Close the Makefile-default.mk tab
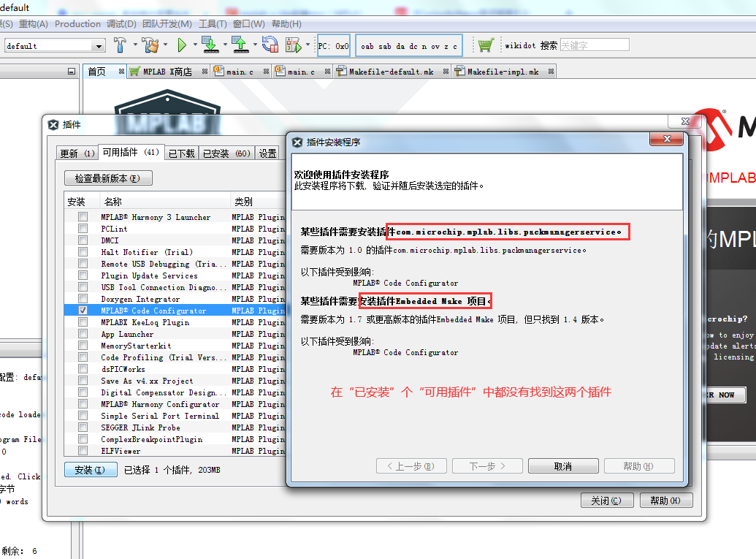 click(446, 72)
